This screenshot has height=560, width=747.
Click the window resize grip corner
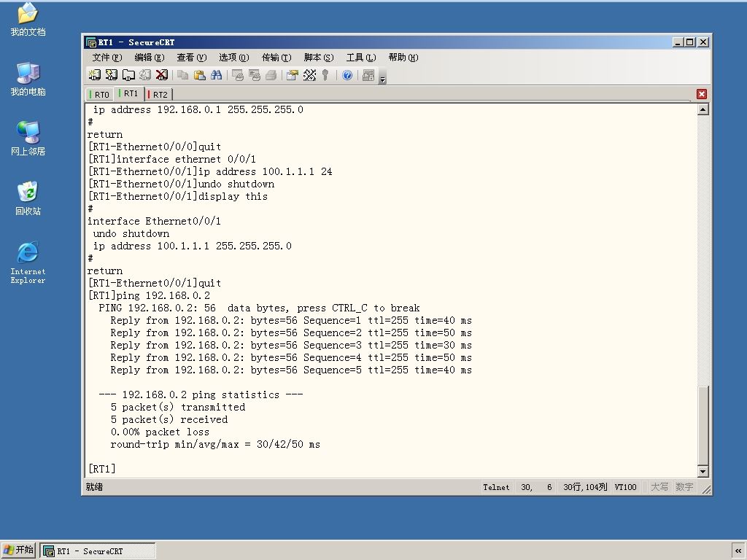[x=706, y=489]
